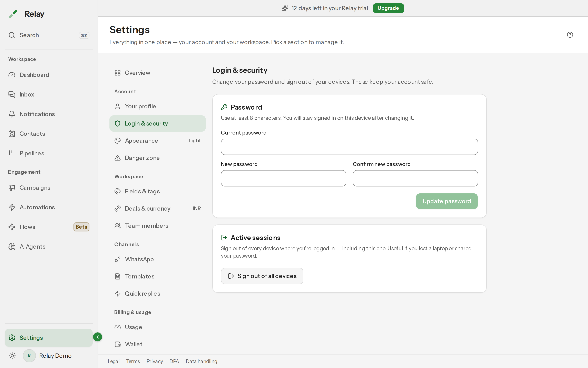The image size is (588, 368).
Task: Click the ⌘K shortcut badge
Action: [84, 35]
